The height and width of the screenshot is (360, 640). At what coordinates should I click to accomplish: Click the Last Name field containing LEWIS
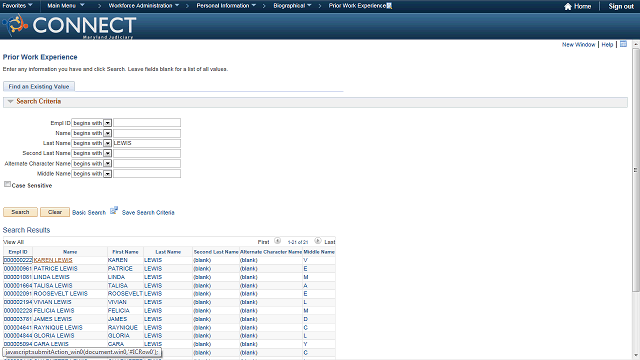(x=147, y=143)
